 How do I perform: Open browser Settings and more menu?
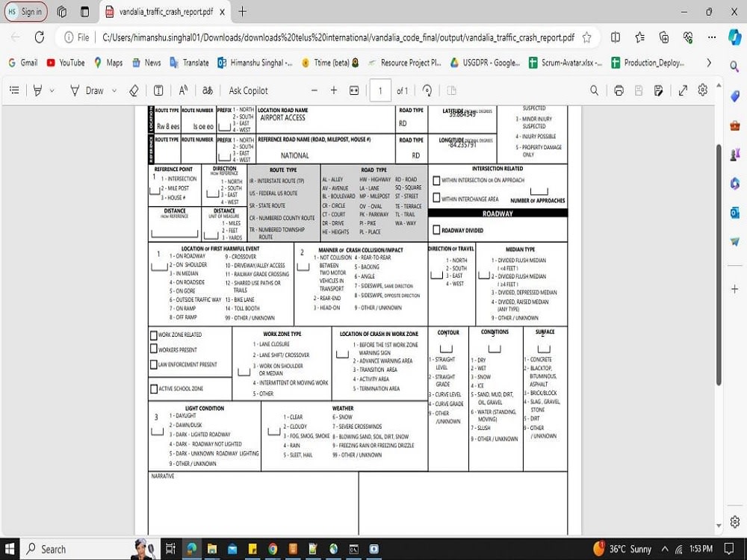(712, 37)
